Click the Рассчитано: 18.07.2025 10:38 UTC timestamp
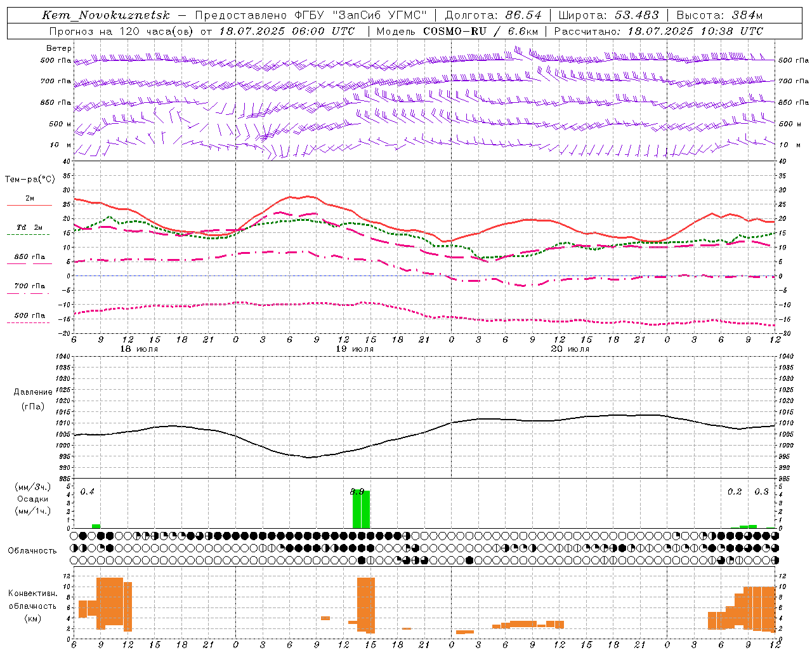This screenshot has width=812, height=650. coord(658,31)
